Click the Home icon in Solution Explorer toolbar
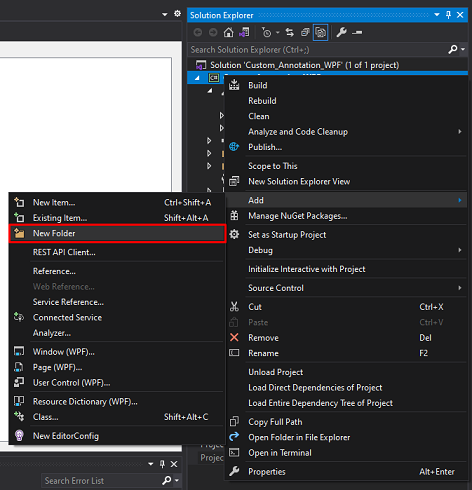This screenshot has height=490, width=472. 228,32
